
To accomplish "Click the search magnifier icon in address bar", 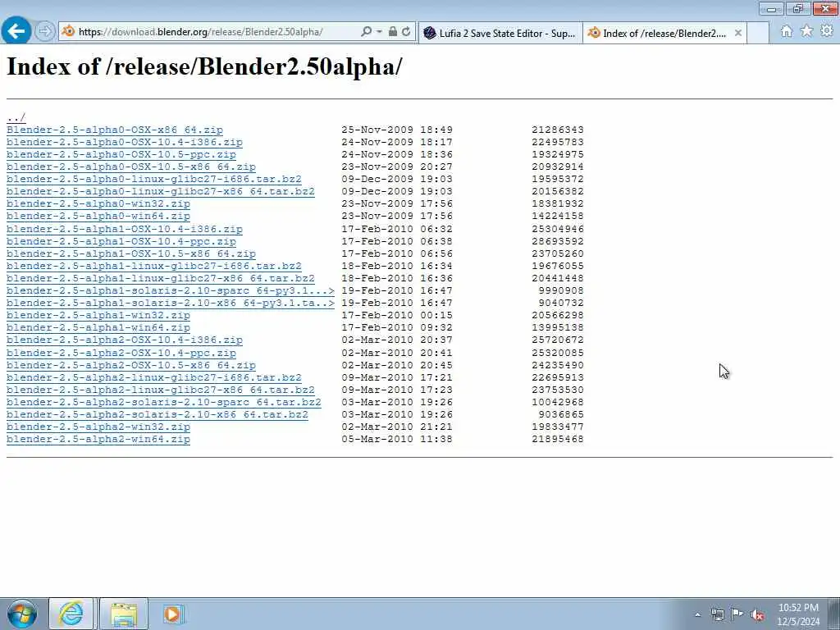I will pyautogui.click(x=367, y=32).
